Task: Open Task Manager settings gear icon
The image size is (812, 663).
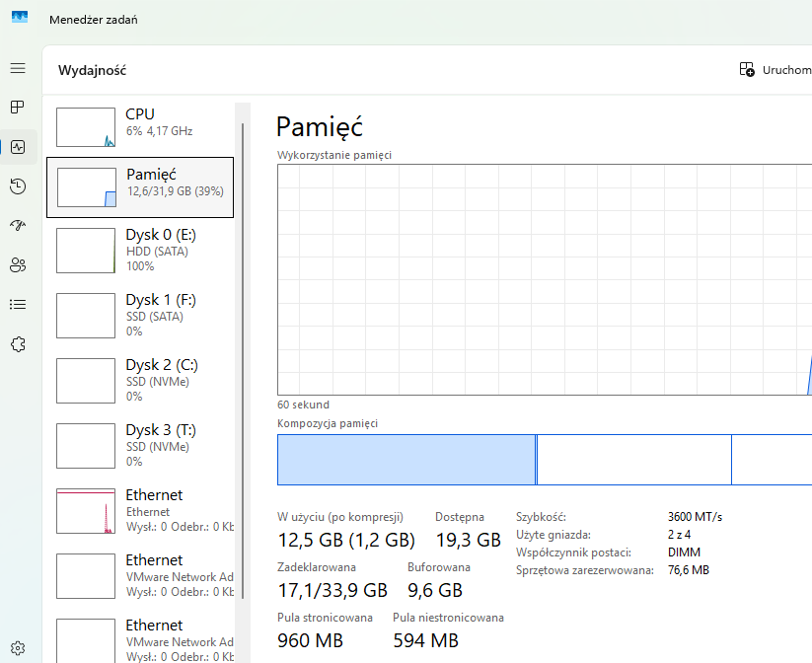Action: [18, 649]
